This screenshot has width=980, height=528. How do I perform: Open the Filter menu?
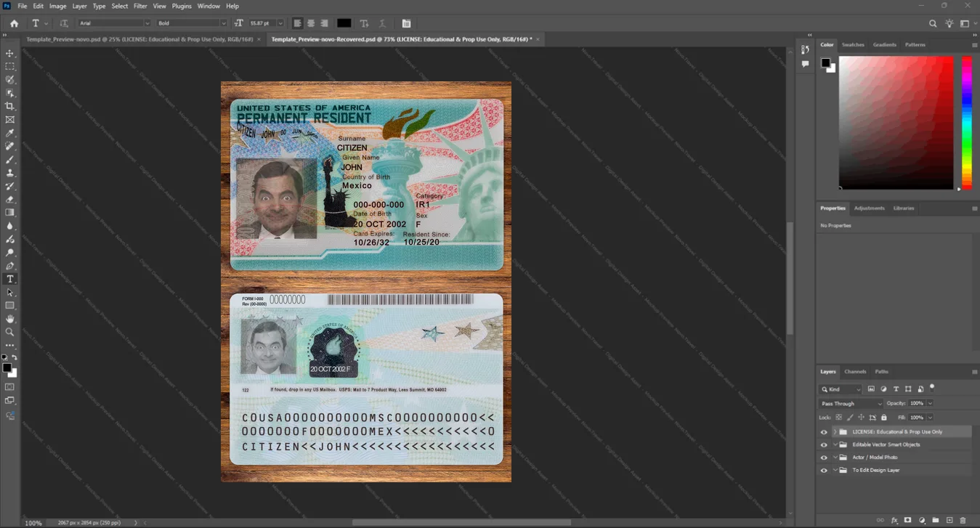click(140, 6)
